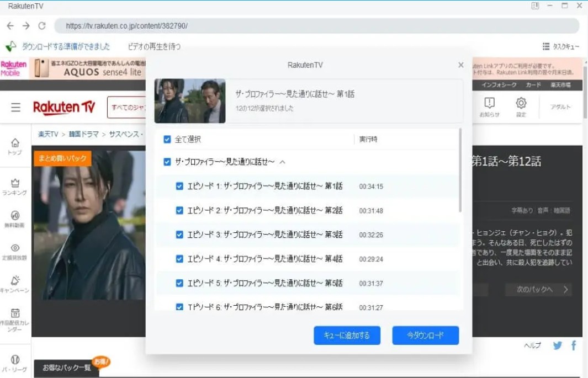This screenshot has width=588, height=378.
Task: Click the サスペンス breadcrumb link
Action: [x=124, y=134]
